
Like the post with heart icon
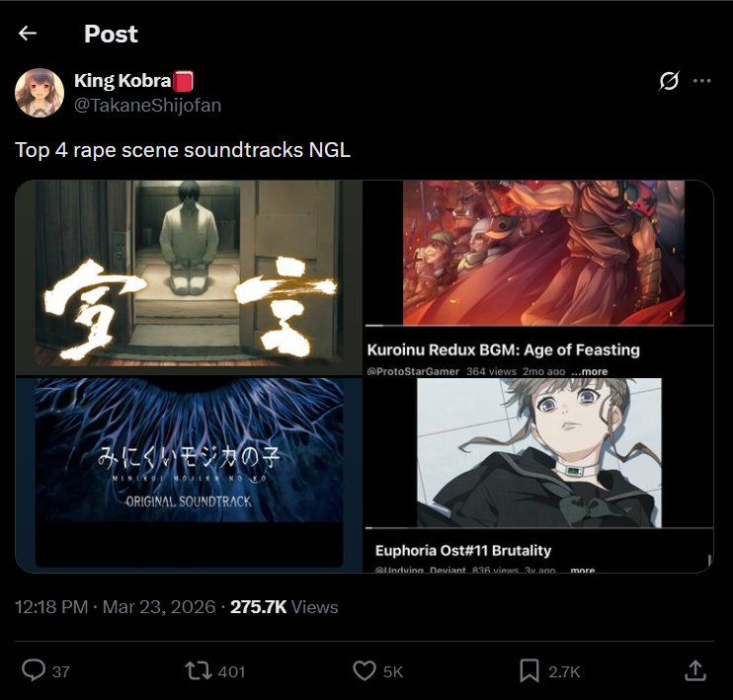click(365, 670)
